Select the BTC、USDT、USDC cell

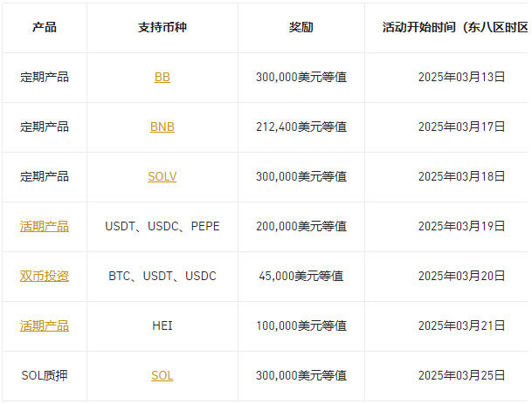coord(162,276)
